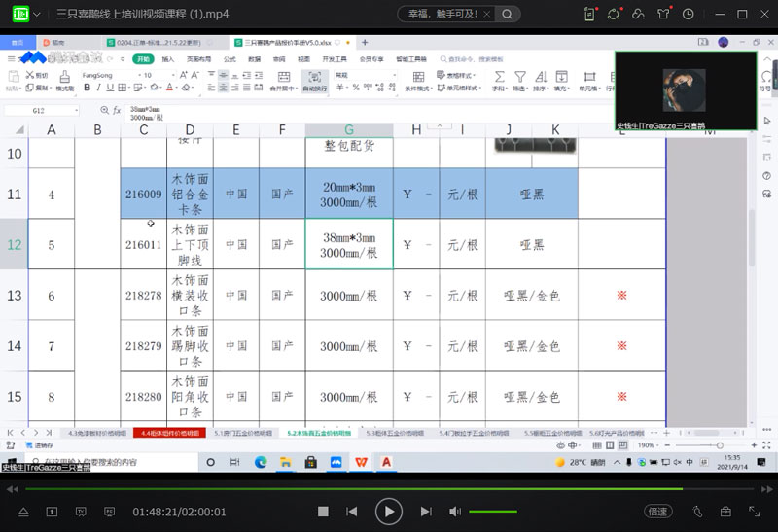Skip to the previous video

point(352,512)
